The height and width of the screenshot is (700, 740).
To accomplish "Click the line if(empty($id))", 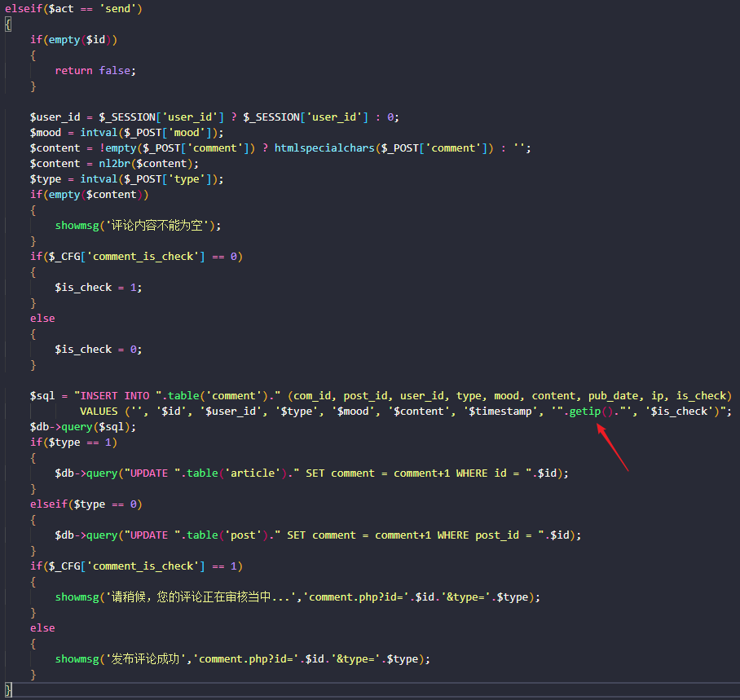I will point(73,40).
